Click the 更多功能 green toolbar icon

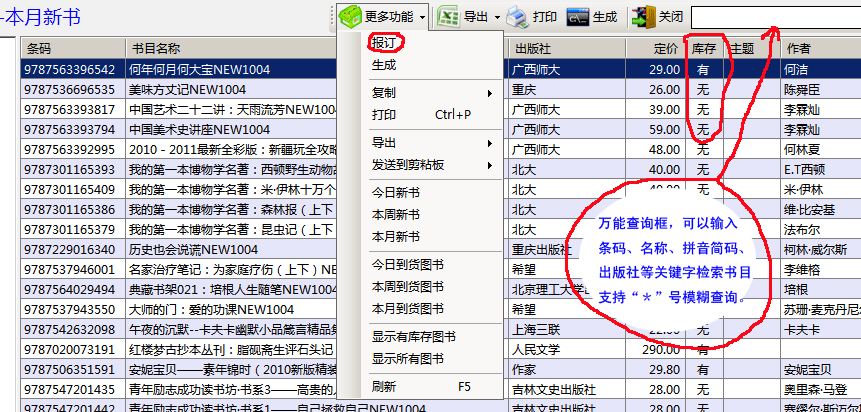coord(350,17)
